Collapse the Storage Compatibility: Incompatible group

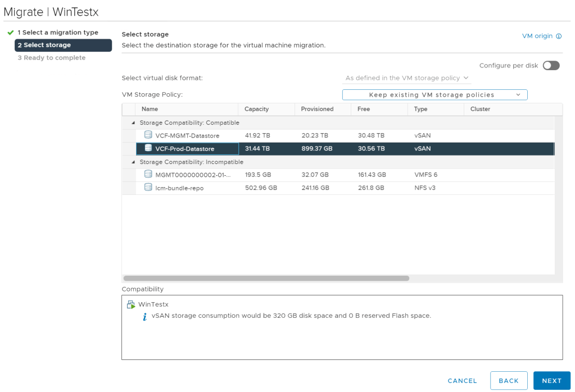click(133, 162)
